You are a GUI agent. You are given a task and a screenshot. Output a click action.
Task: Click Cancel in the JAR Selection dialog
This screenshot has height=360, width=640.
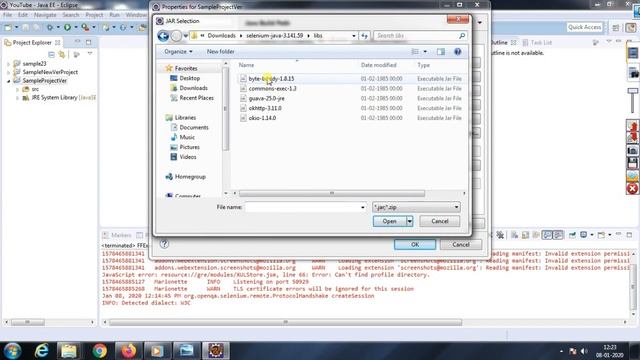(440, 221)
